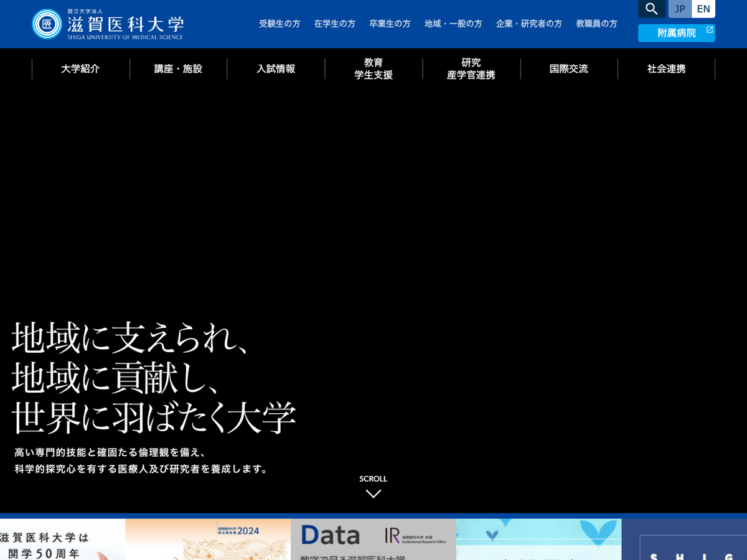Select the 社会連携 menu item
Screen dimensions: 747x560
[x=666, y=69]
